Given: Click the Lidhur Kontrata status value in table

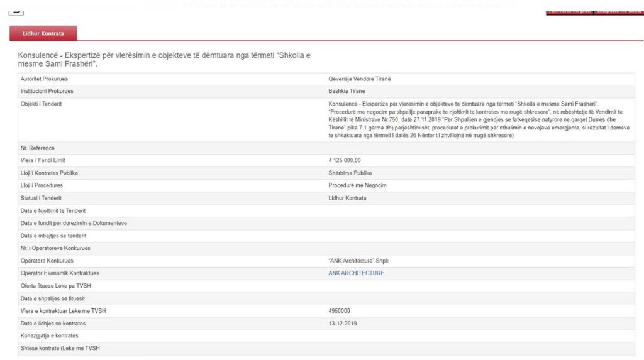Looking at the screenshot, I should [347, 198].
